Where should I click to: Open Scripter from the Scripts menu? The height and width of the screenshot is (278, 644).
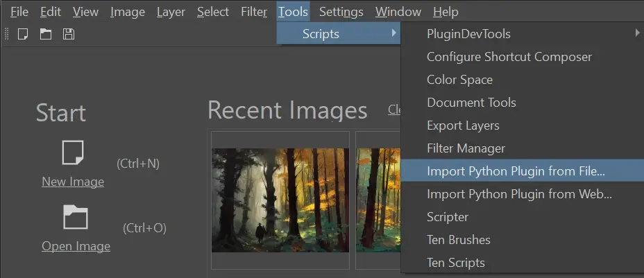(448, 217)
